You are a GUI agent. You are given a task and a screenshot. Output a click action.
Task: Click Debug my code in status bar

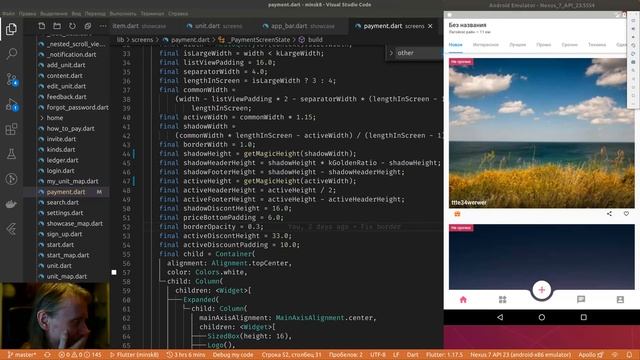pos(233,355)
